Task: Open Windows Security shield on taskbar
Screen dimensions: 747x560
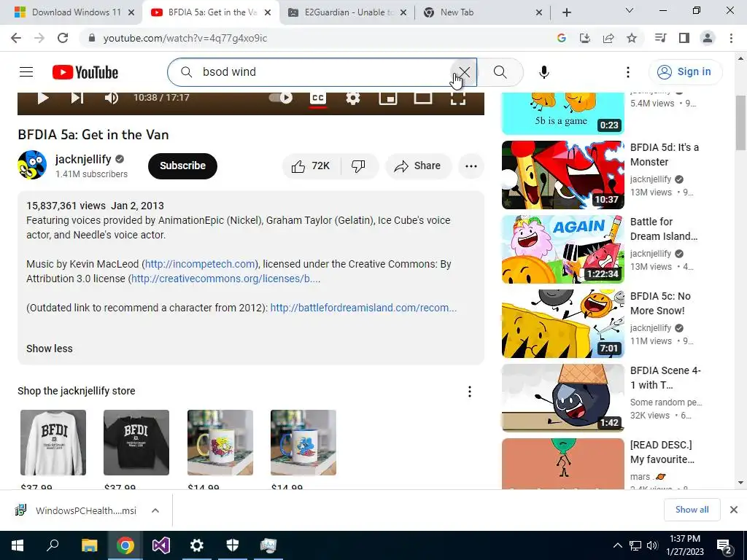Action: click(233, 545)
